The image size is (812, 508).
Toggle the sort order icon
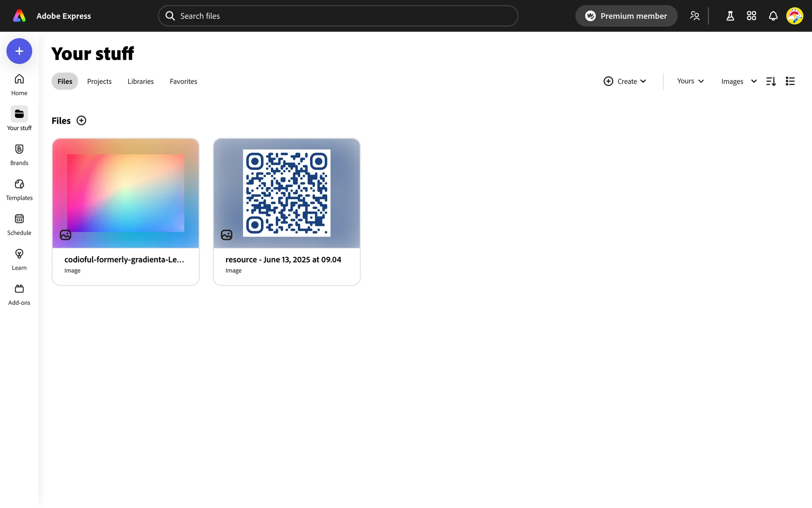[771, 81]
